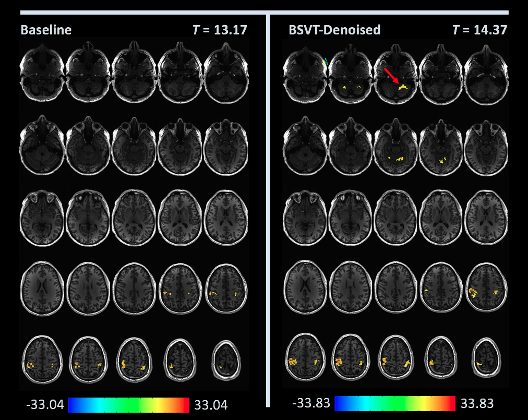The image size is (528, 420).
Task: Select the -33.04 colorbar minimum label
Action: point(44,405)
